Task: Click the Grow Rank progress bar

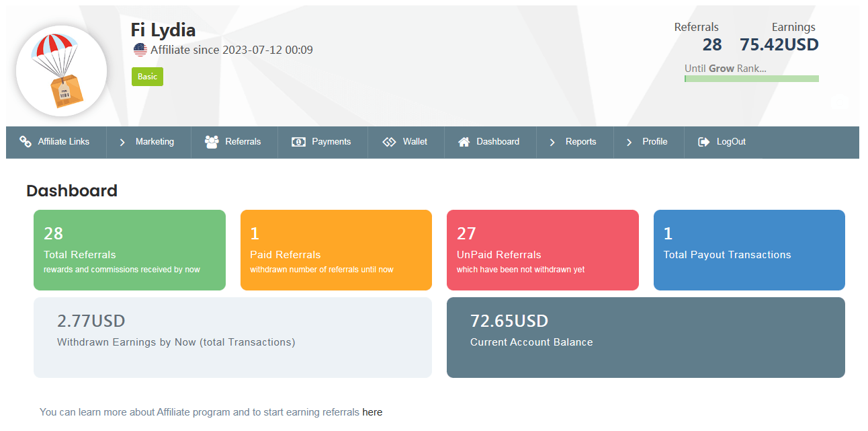Action: point(751,79)
